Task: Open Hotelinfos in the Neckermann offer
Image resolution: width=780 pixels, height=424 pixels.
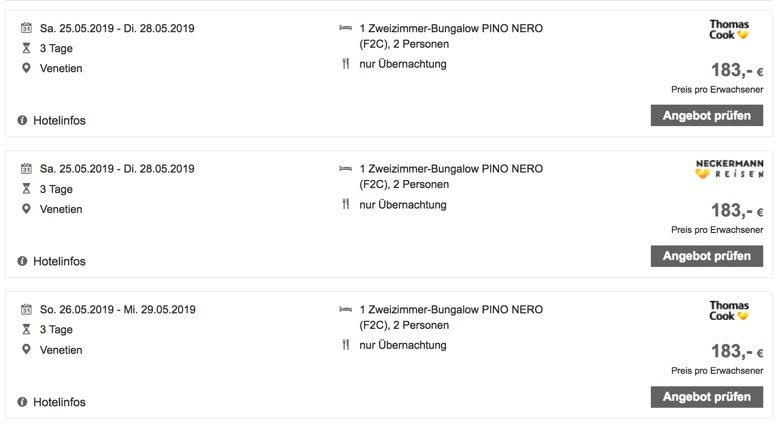Action: click(59, 261)
